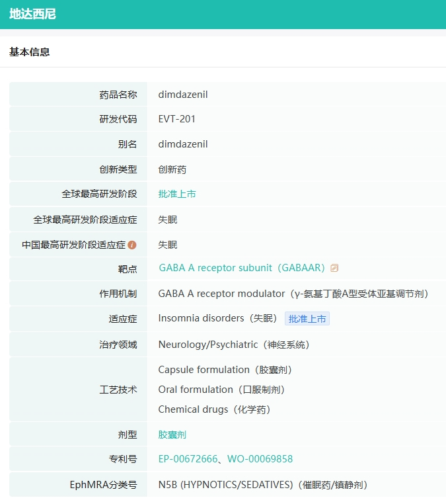Viewport: 446px width, 504px height.
Task: Click Oral formulation（口服制剂）entry
Action: click(221, 390)
